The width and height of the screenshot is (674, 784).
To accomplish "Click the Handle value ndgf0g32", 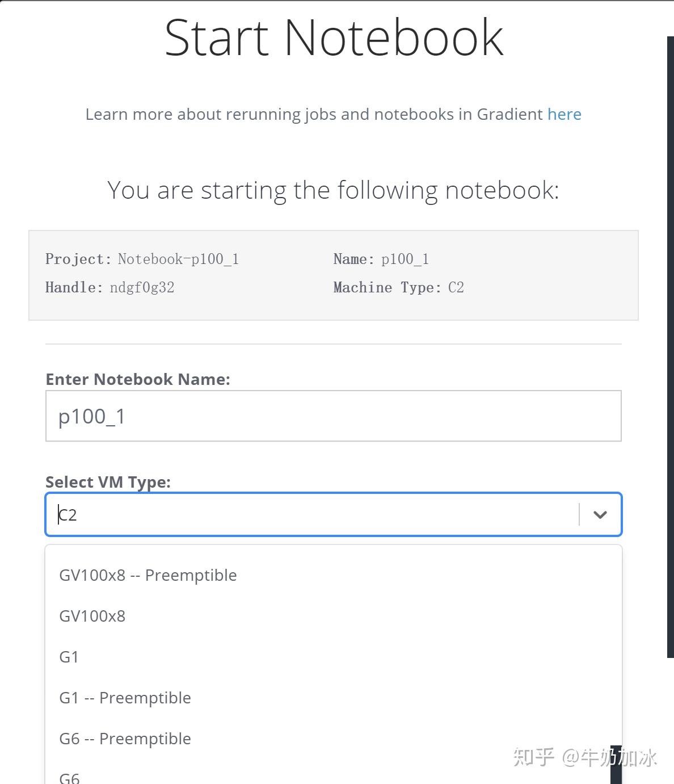I will (x=142, y=287).
